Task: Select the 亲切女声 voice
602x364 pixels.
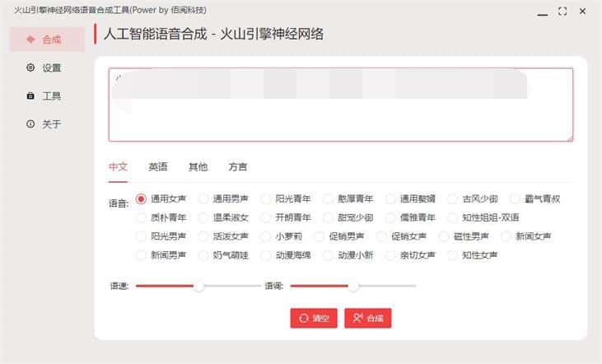Action: coord(410,255)
